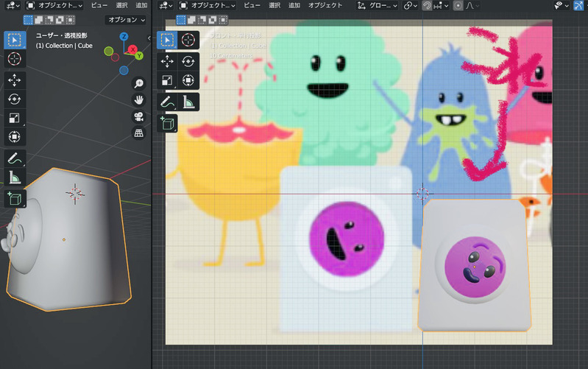Screen dimensions: 588x369
Task: Open the 選択 menu in left viewport
Action: click(x=121, y=5)
